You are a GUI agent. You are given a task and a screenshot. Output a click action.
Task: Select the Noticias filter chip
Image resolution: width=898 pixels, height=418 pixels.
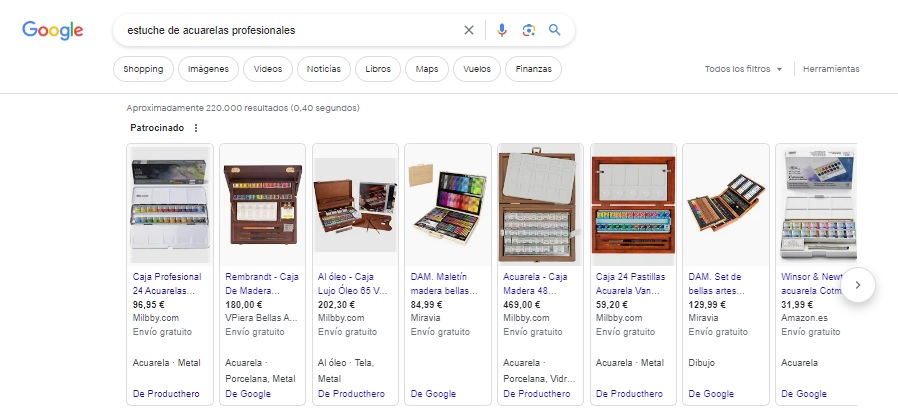click(x=324, y=69)
